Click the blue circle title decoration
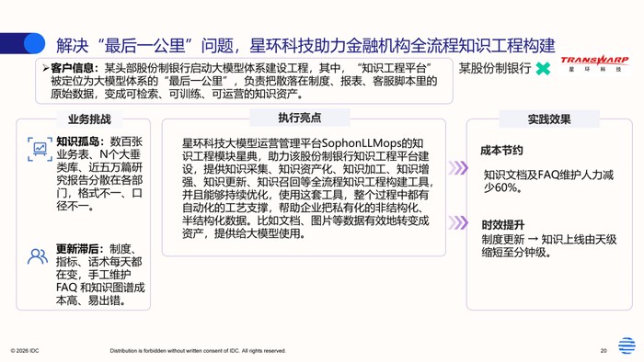Viewport: 644px width, 362px height. coord(34,43)
